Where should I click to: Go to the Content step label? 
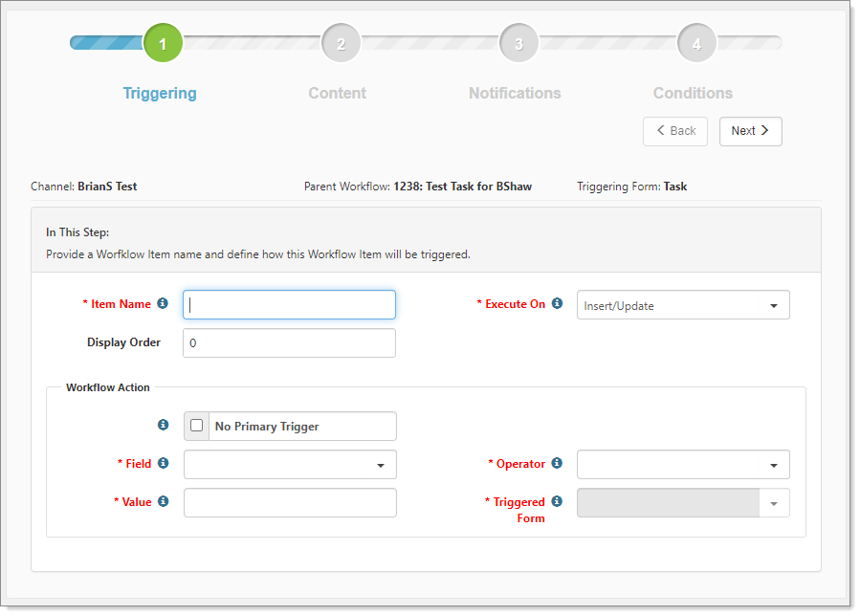(337, 93)
